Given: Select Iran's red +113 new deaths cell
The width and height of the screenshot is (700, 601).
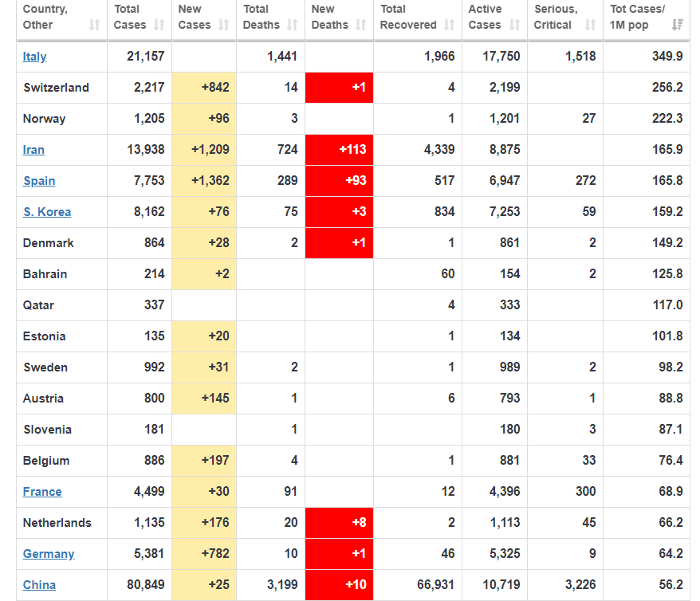Looking at the screenshot, I should 339,150.
